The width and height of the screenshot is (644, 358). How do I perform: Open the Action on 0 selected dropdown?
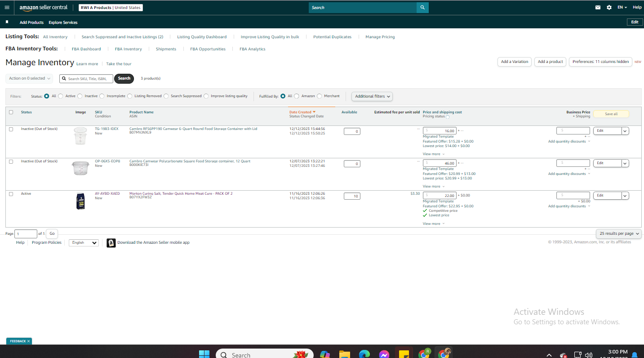tap(29, 79)
